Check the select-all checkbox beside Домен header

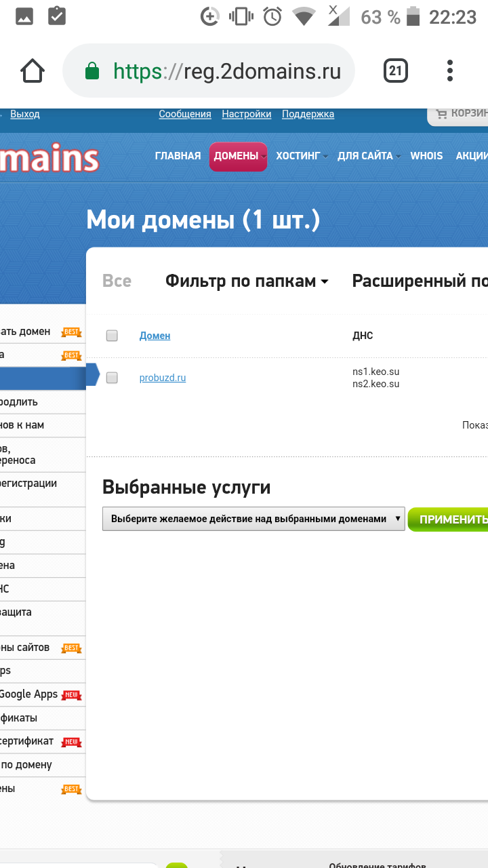(113, 336)
